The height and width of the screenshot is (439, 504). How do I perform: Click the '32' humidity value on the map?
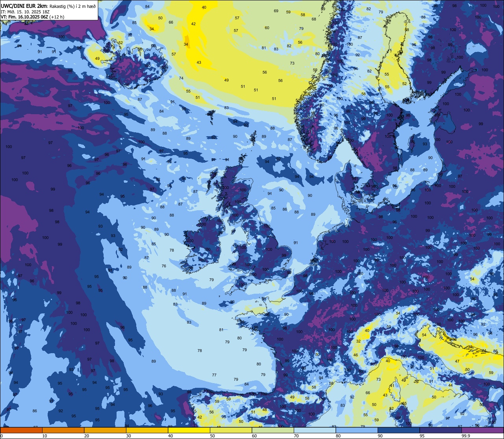358,341
